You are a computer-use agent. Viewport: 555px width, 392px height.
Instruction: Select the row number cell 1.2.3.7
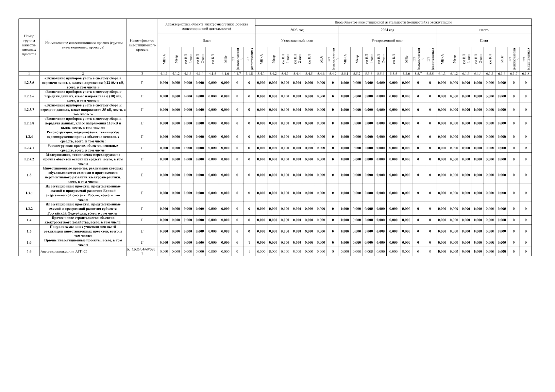29,110
